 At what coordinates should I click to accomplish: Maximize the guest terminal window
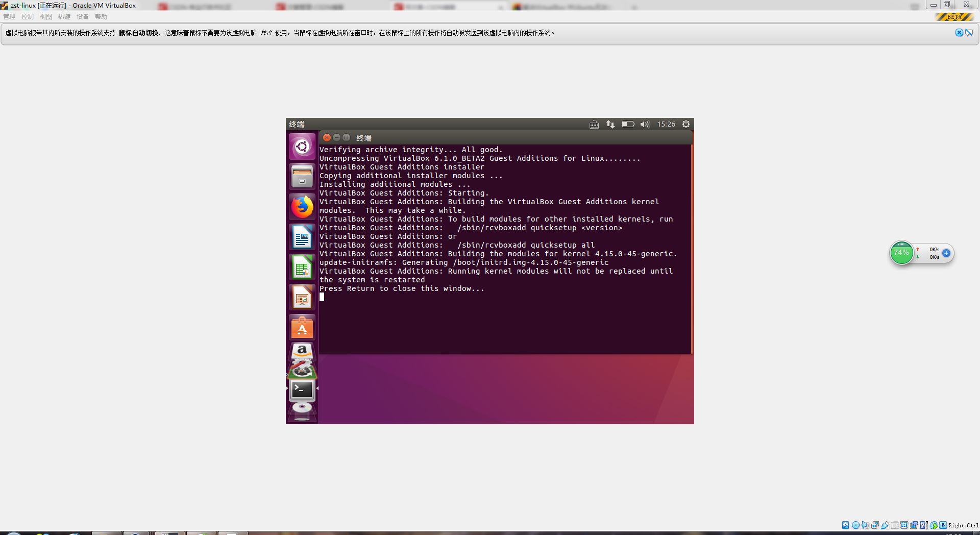pos(347,138)
